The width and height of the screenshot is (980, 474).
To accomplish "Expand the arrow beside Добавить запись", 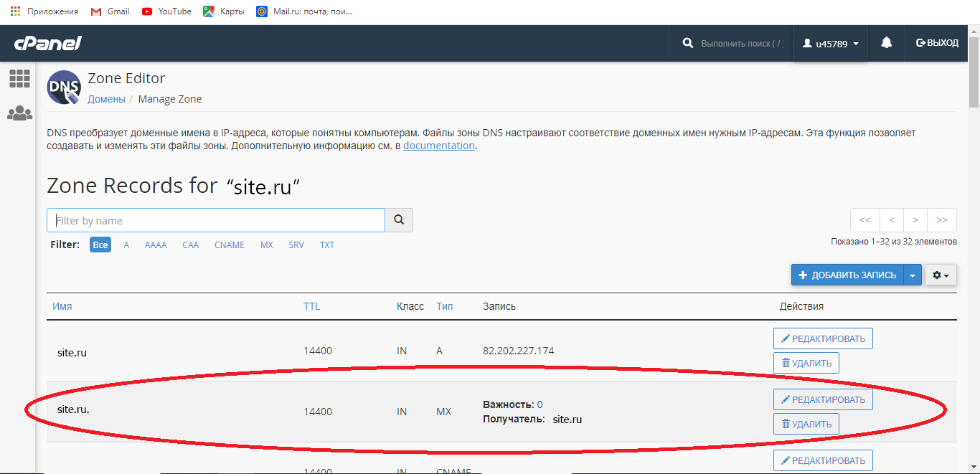I will point(913,275).
